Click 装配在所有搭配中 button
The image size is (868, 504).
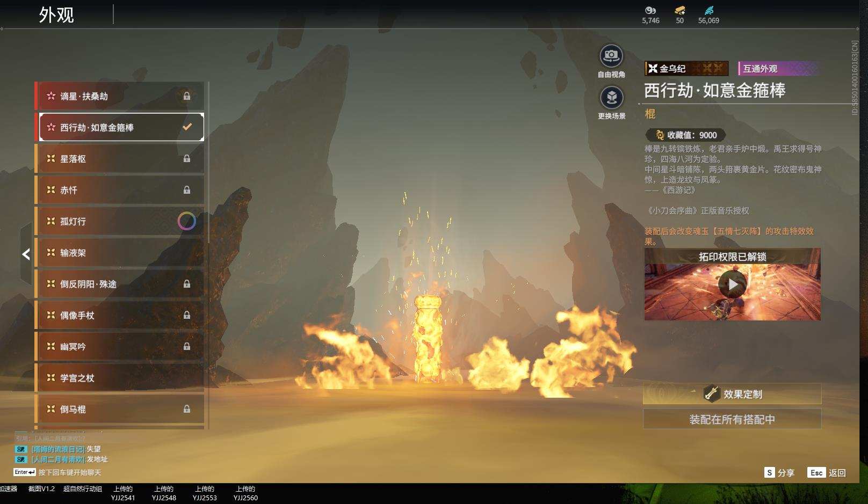point(732,419)
